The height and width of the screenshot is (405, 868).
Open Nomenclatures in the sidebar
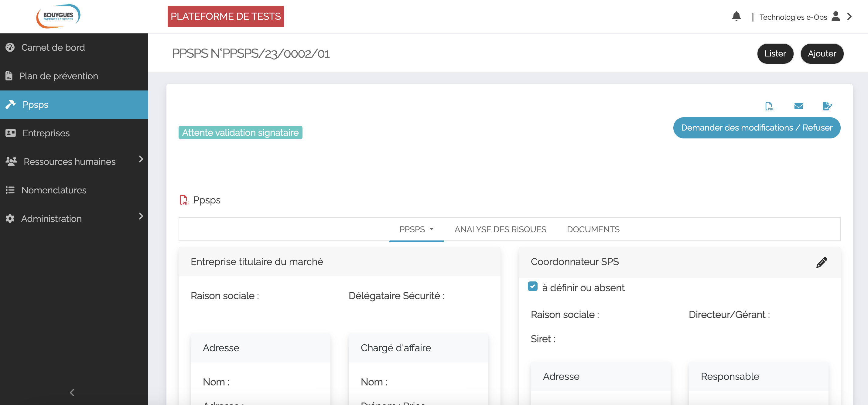pyautogui.click(x=54, y=190)
